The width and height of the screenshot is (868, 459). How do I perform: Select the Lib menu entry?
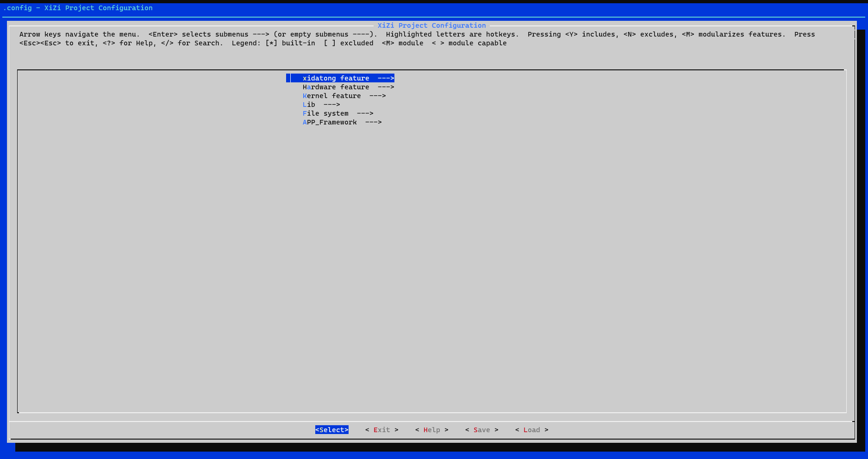309,105
